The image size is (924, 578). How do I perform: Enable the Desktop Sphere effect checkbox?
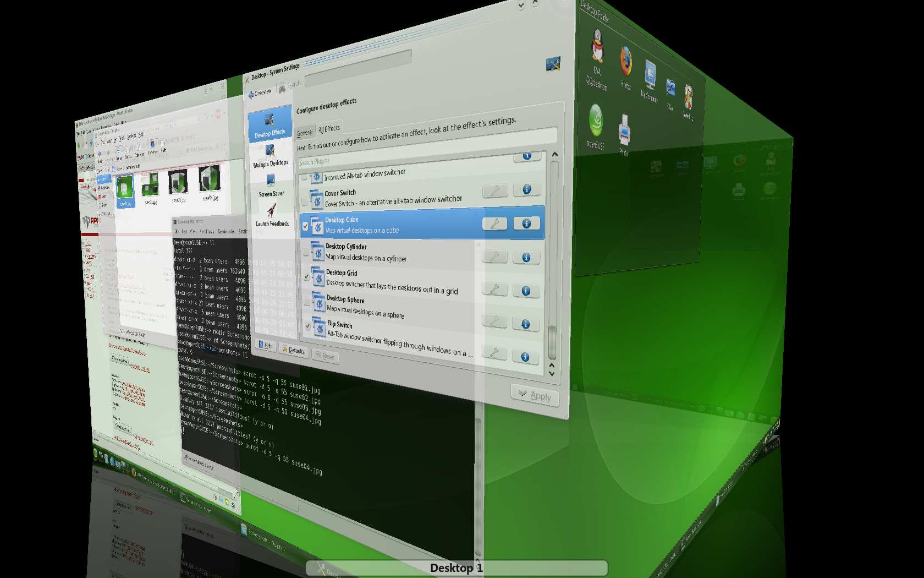307,302
